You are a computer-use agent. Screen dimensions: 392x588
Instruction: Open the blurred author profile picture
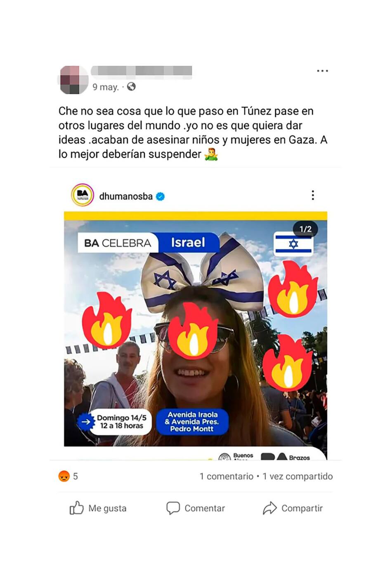[x=73, y=80]
